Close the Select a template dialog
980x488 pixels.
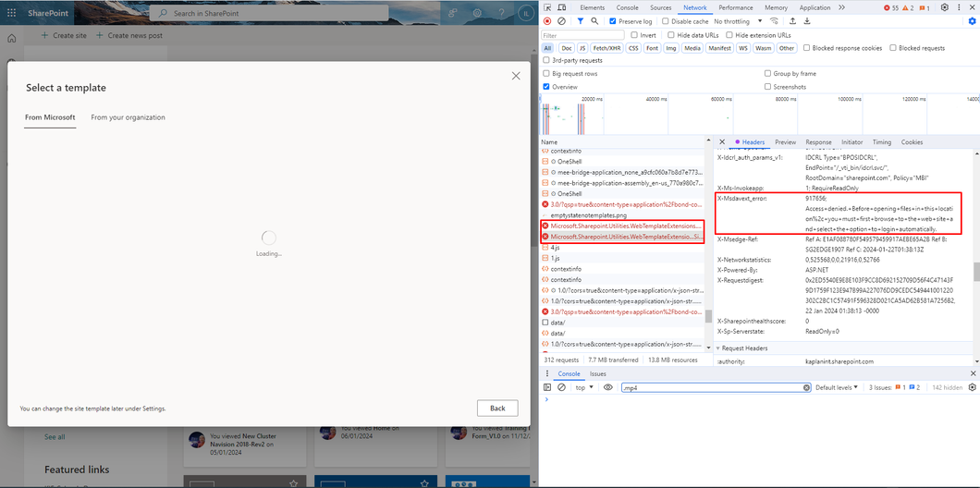pyautogui.click(x=516, y=76)
